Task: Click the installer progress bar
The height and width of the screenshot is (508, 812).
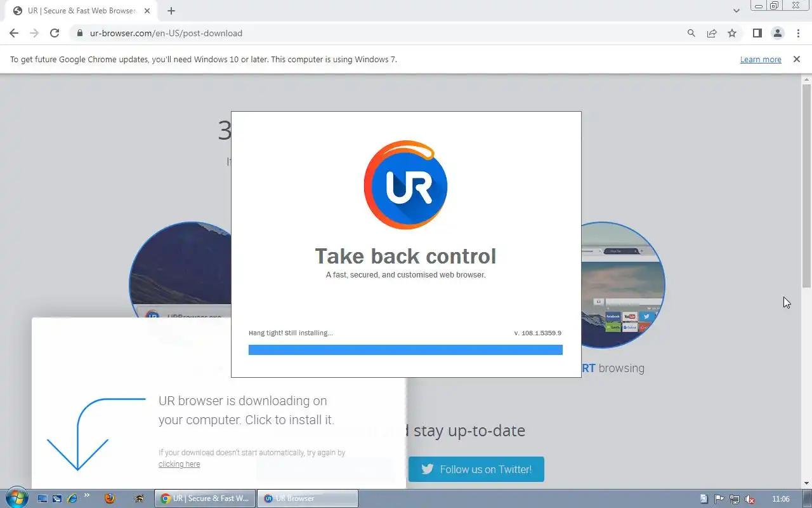Action: [405, 350]
